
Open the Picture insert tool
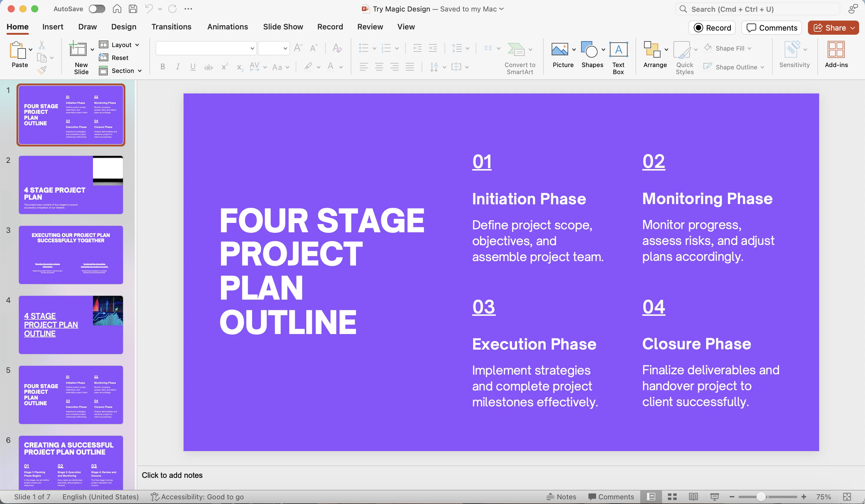coord(560,50)
